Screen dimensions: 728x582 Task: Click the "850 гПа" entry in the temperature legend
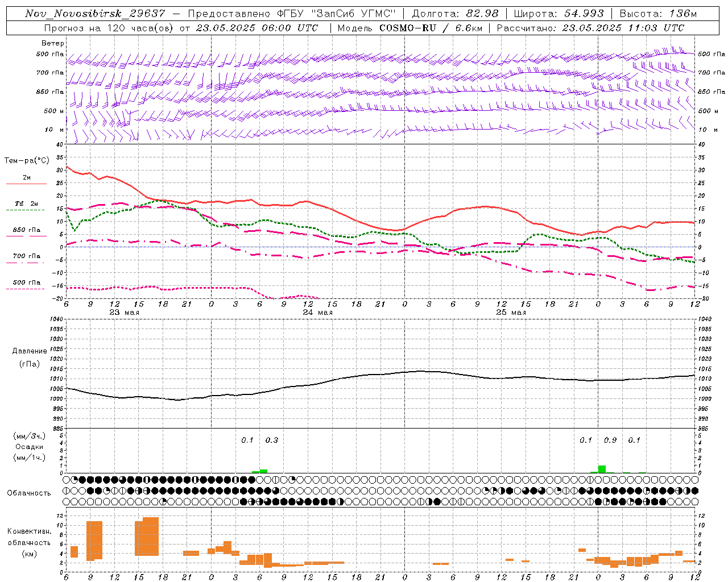pyautogui.click(x=27, y=230)
